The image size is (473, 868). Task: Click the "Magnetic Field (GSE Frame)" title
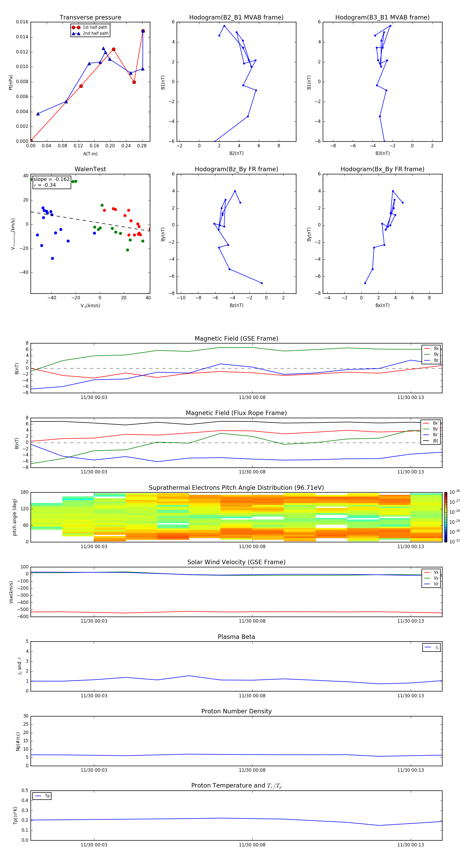click(x=236, y=339)
